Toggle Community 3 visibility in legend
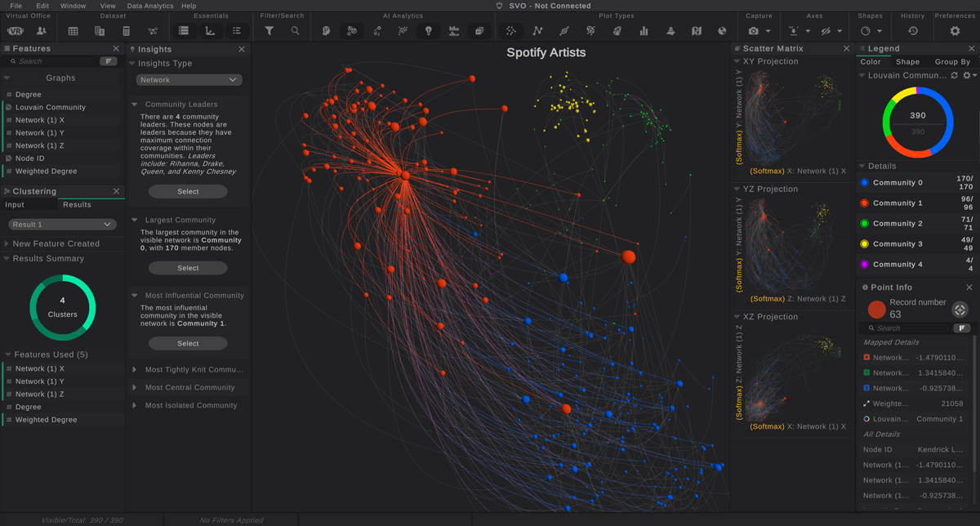 point(864,244)
